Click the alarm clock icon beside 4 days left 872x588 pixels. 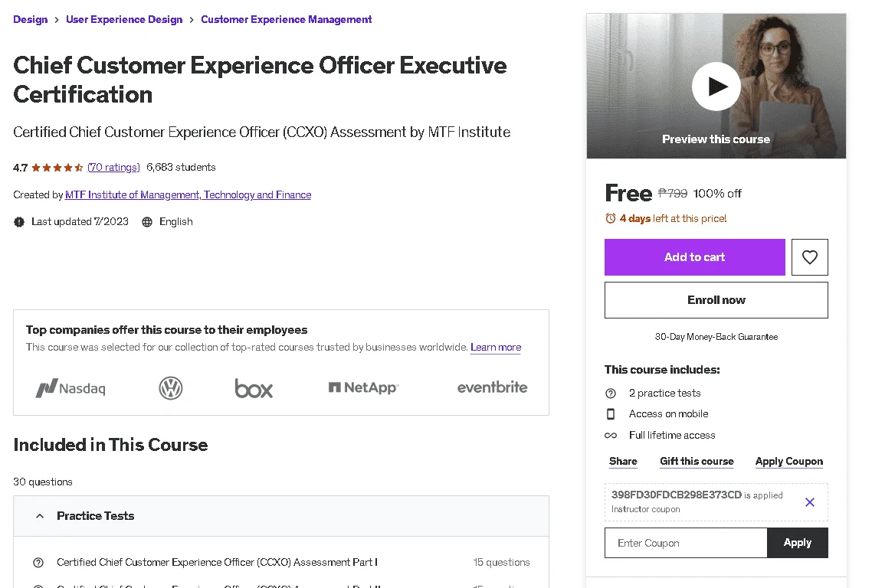(610, 218)
